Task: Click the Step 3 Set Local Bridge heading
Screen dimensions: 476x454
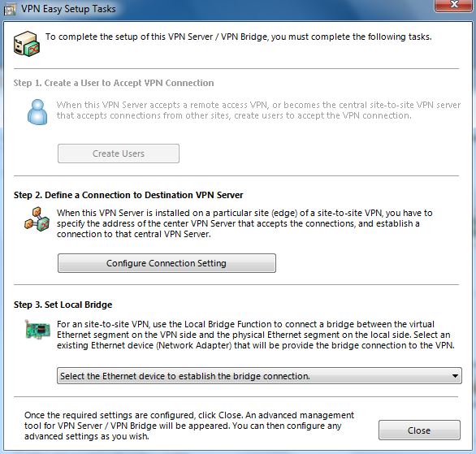Action: click(x=63, y=305)
